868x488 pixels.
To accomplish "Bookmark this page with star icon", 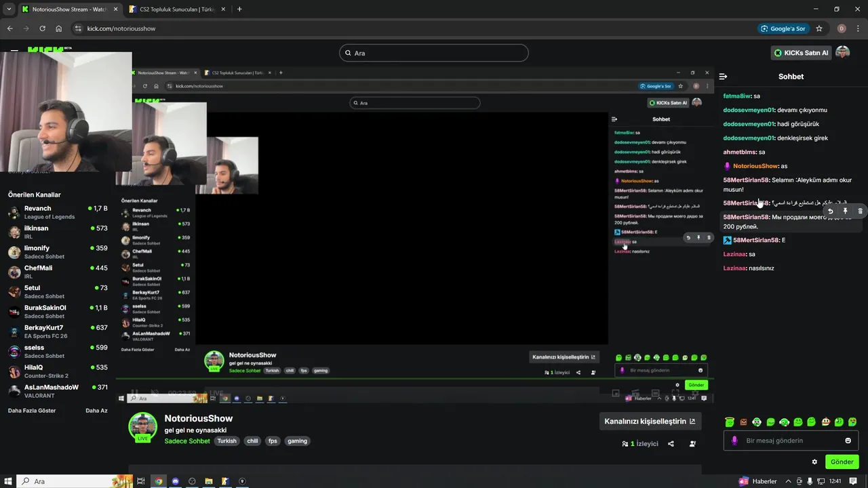I will point(819,28).
